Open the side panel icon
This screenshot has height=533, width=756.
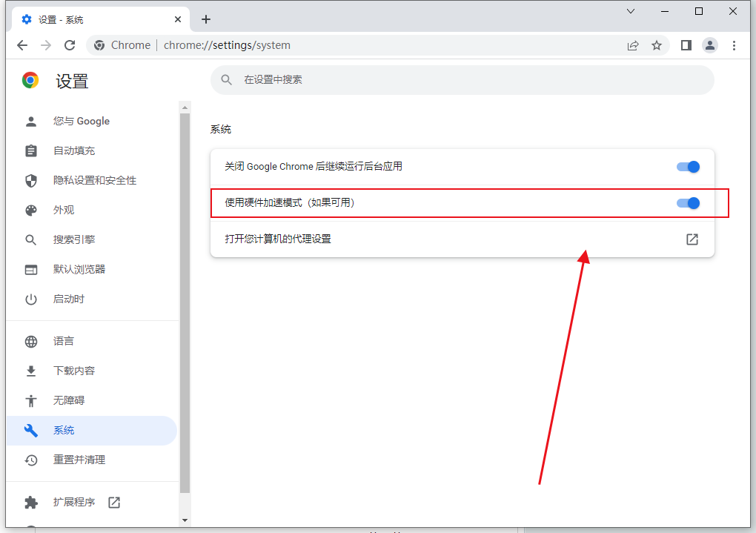(x=686, y=45)
